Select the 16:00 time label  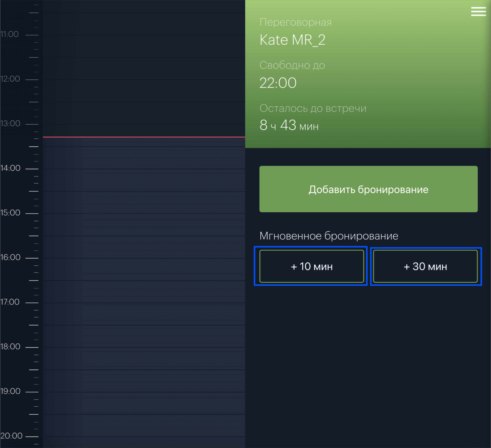pyautogui.click(x=10, y=257)
